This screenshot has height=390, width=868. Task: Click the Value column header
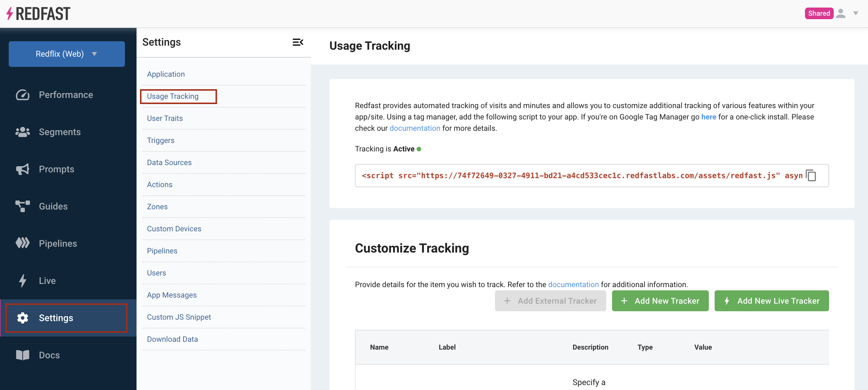coord(703,347)
